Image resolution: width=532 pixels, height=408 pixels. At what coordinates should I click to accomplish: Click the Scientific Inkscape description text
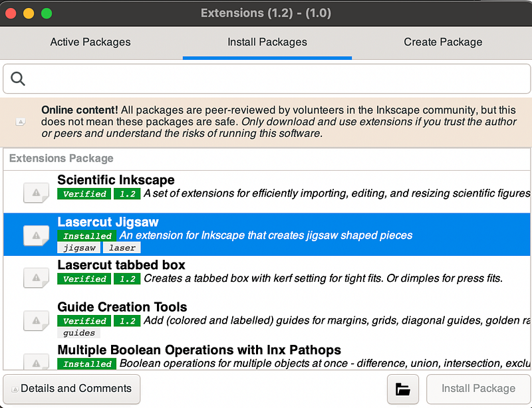click(337, 193)
